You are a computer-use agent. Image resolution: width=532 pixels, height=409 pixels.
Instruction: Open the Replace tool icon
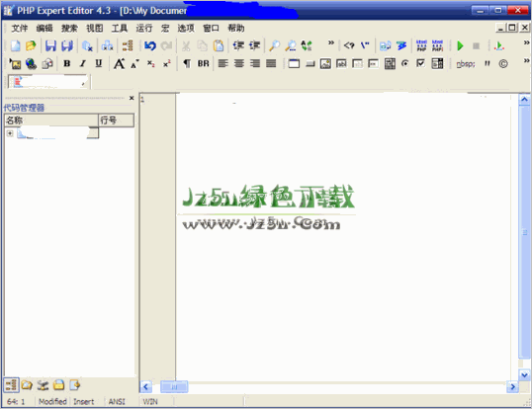[x=307, y=45]
